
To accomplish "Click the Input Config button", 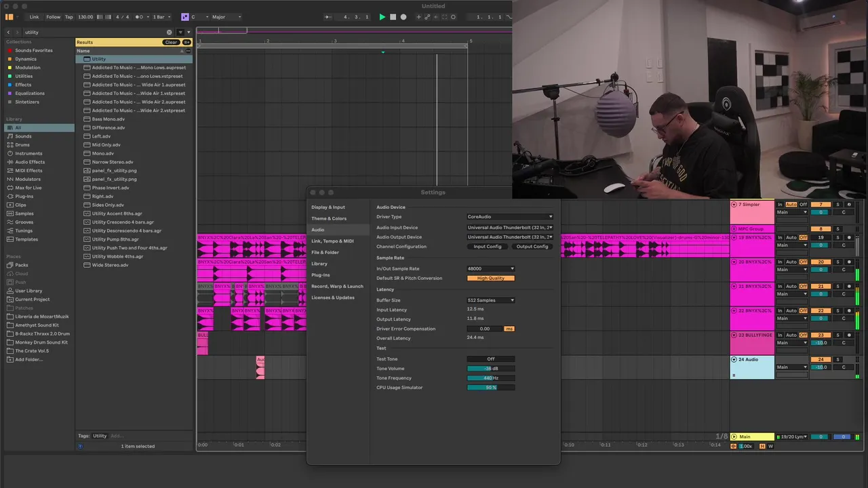I will [488, 247].
